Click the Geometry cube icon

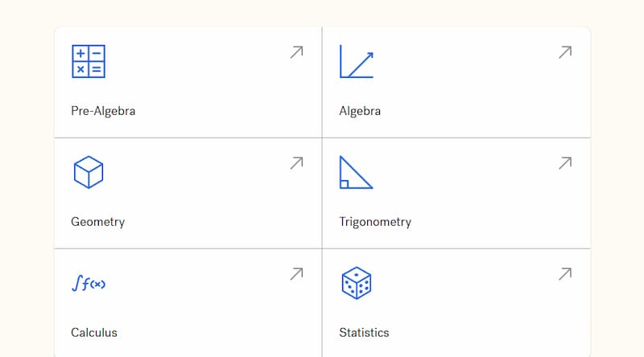pyautogui.click(x=89, y=172)
